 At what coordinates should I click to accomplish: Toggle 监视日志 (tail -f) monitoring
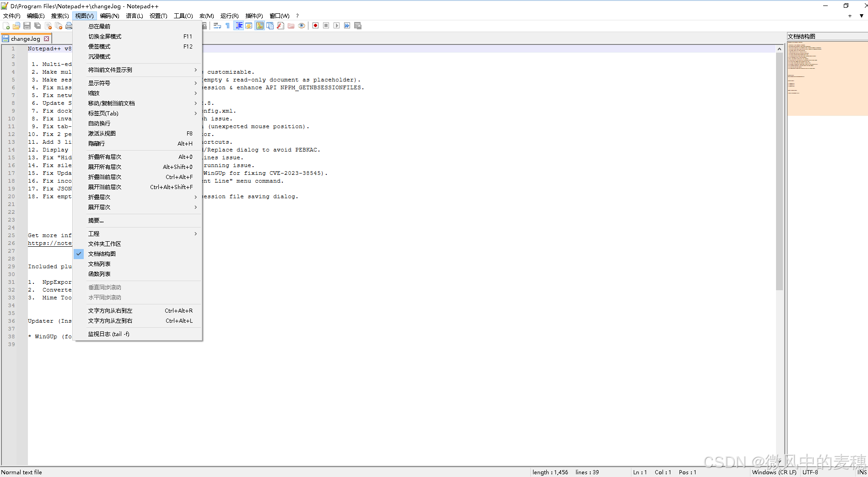[x=137, y=334]
